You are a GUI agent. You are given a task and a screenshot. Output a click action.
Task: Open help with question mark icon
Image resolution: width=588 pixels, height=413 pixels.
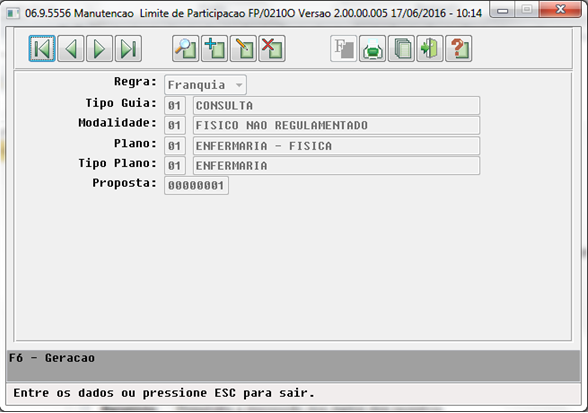(x=459, y=48)
